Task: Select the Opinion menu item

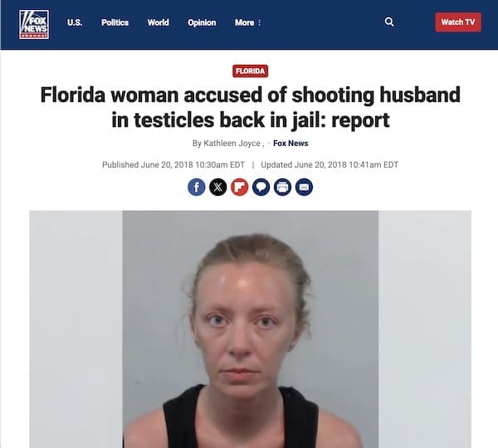Action: 202,22
